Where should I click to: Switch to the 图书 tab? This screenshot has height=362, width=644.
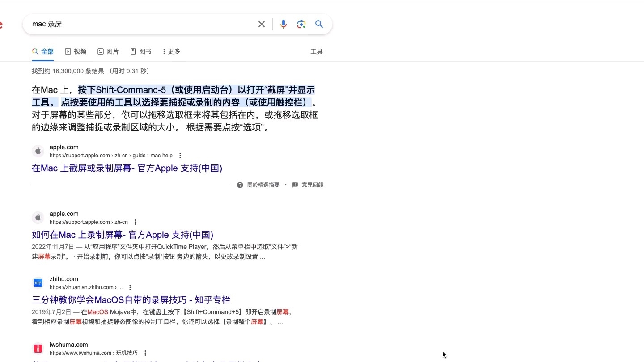pyautogui.click(x=141, y=51)
